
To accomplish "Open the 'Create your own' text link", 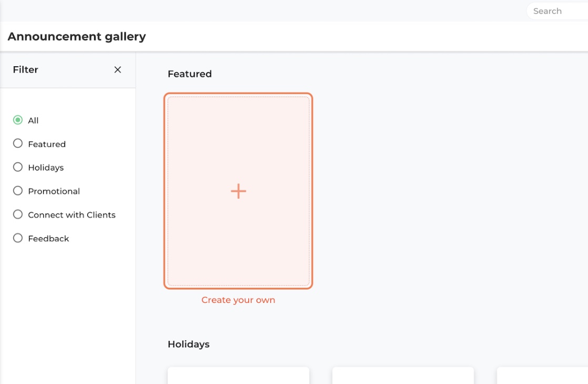I will coord(238,300).
